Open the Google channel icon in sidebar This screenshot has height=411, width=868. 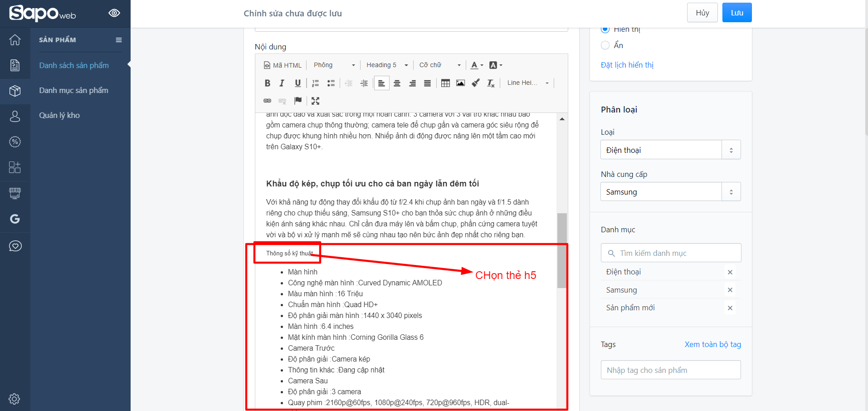click(15, 219)
